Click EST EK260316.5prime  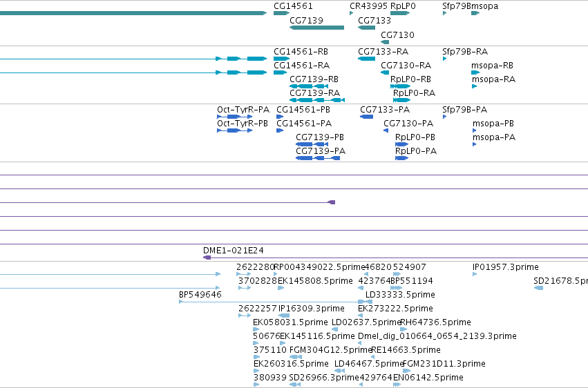click(291, 365)
